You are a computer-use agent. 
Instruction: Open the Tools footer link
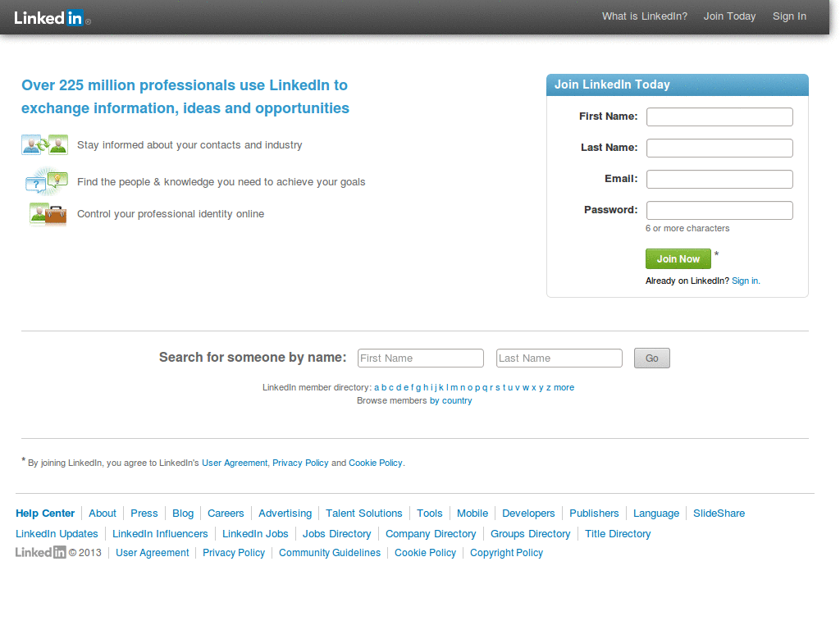point(430,514)
